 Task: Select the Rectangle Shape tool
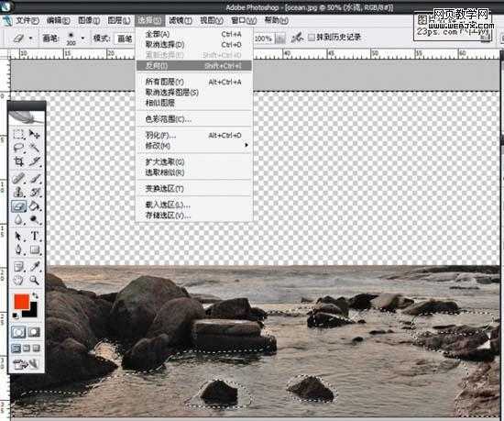[35, 249]
